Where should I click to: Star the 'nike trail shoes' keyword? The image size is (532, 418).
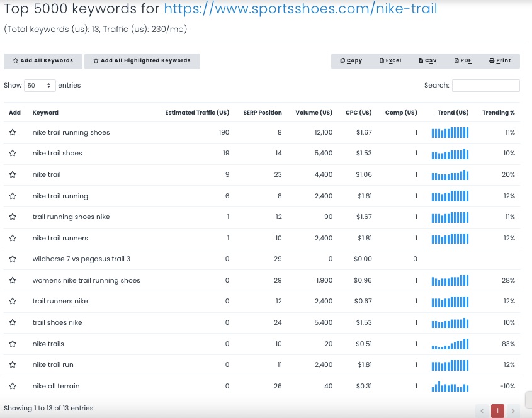coord(13,153)
